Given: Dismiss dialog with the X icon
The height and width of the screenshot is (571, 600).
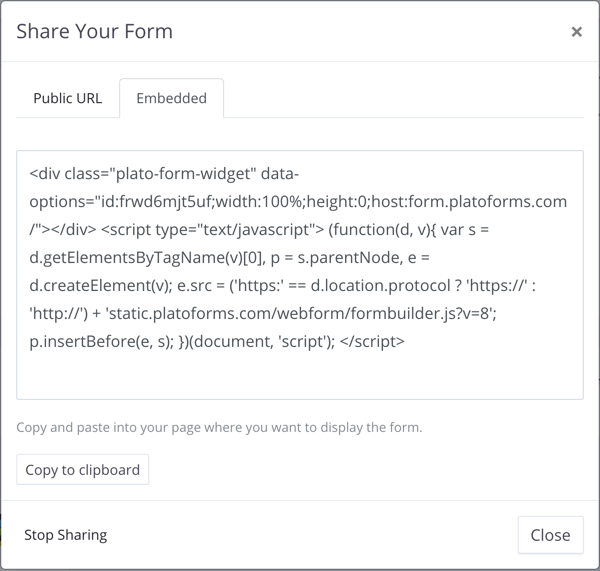Looking at the screenshot, I should [x=576, y=32].
